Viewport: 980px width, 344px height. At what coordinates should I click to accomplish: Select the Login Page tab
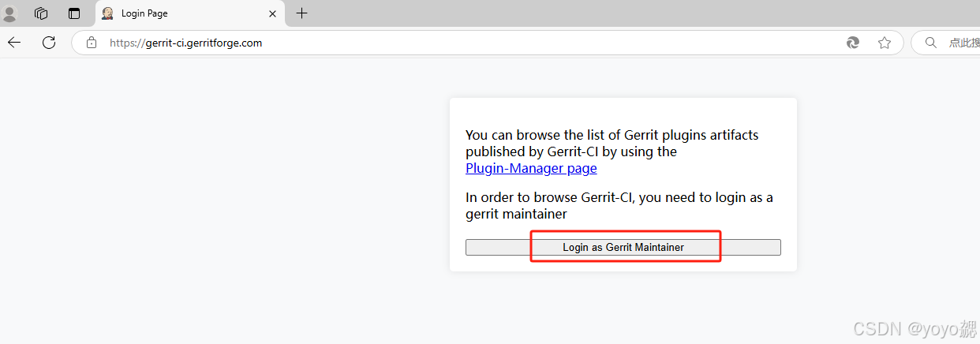point(189,13)
